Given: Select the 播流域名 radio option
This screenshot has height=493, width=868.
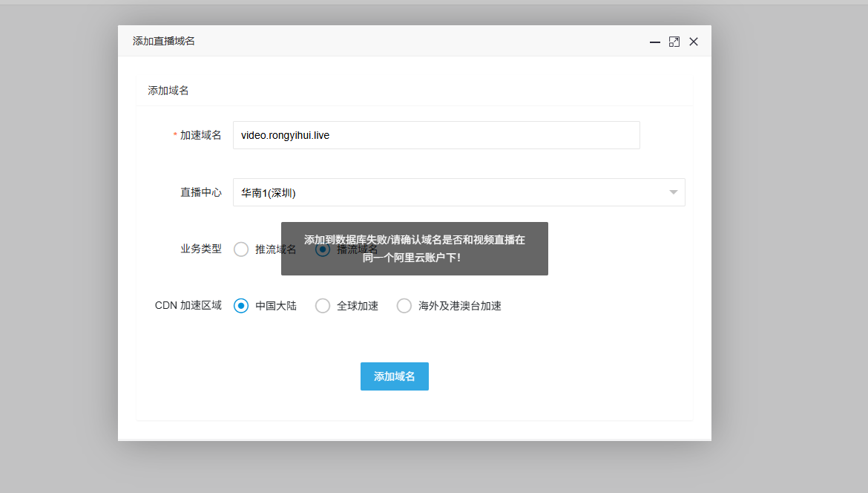Looking at the screenshot, I should pos(323,249).
